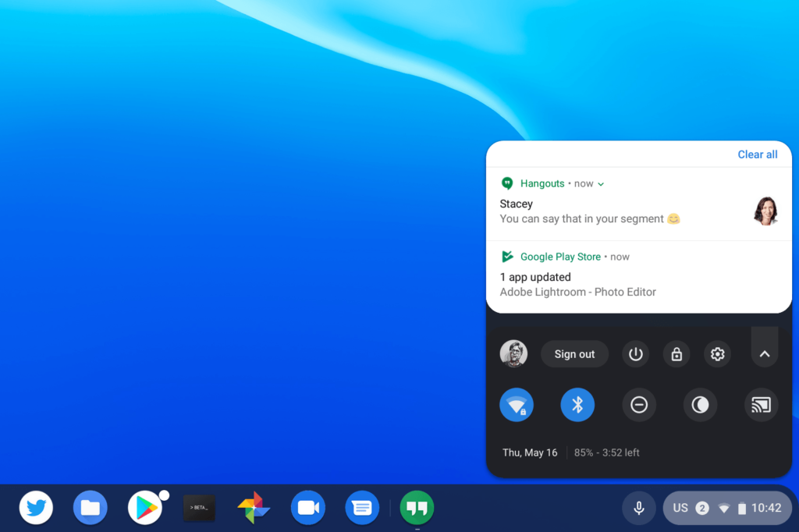The image size is (799, 532).
Task: Click the Sign out button
Action: (x=574, y=353)
